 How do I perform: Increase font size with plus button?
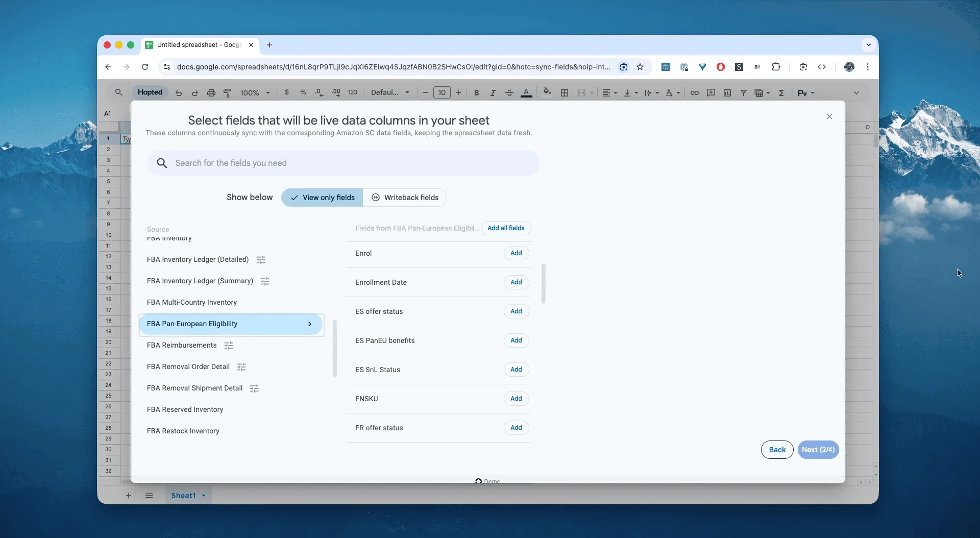458,92
